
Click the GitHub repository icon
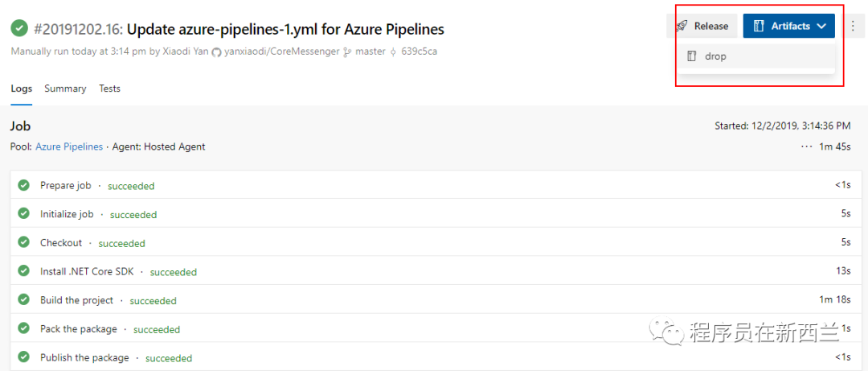(216, 52)
